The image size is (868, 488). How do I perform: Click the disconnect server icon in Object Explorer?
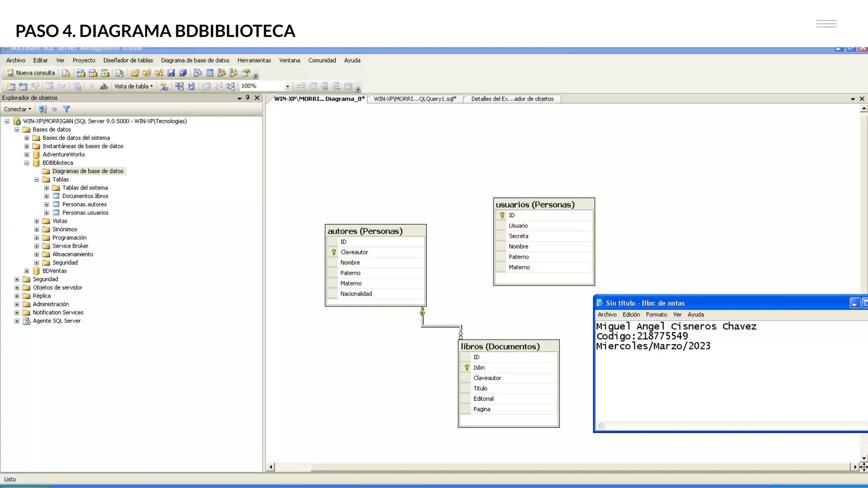click(42, 109)
